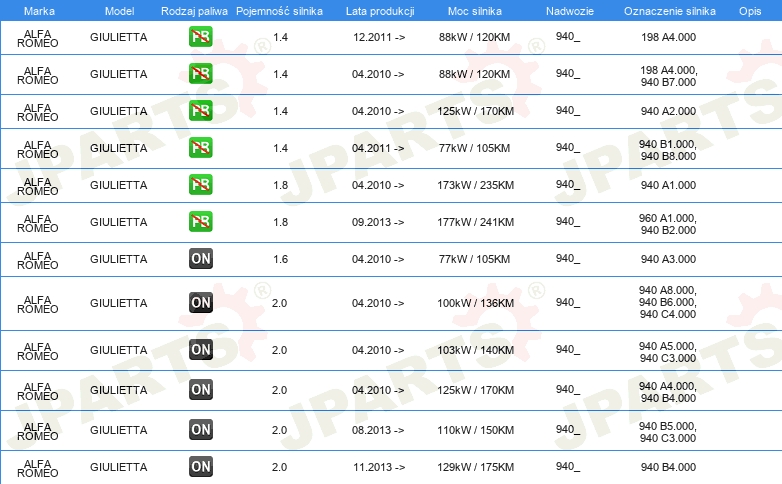Select the 103kW / 140KM power cell
This screenshot has height=484, width=782.
(x=475, y=350)
